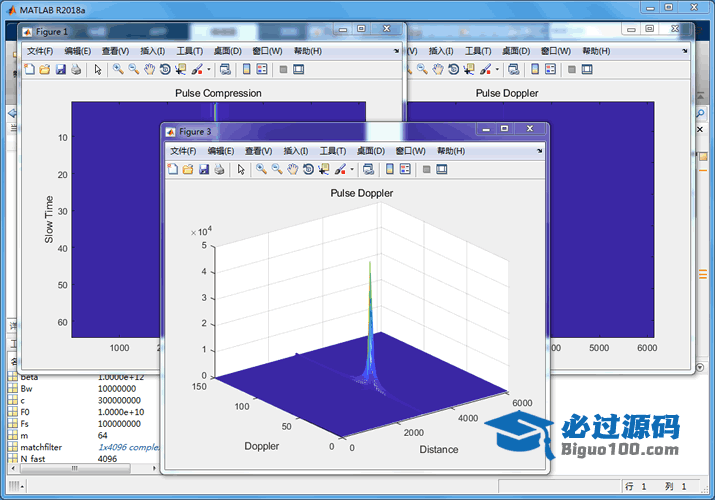Insert Colorbar icon in Figure 1 toolbar
This screenshot has width=715, height=500.
click(x=246, y=69)
